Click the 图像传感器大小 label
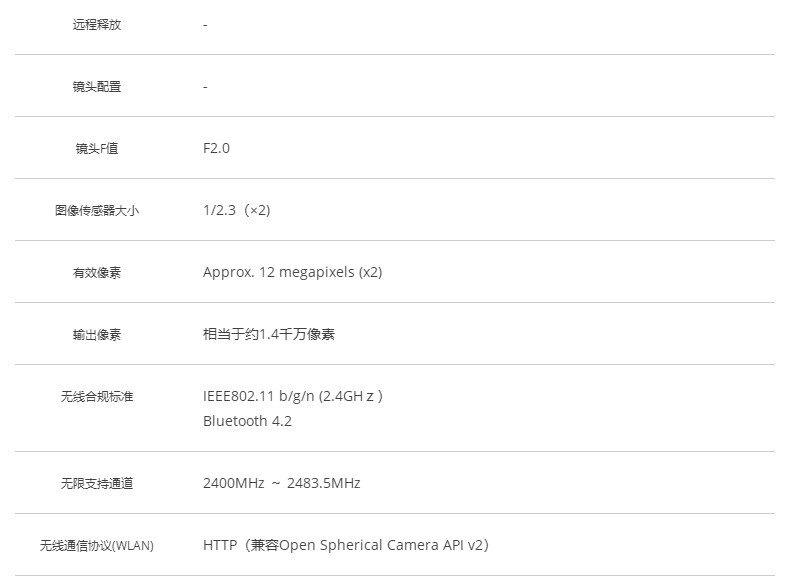The image size is (790, 580). pos(97,211)
